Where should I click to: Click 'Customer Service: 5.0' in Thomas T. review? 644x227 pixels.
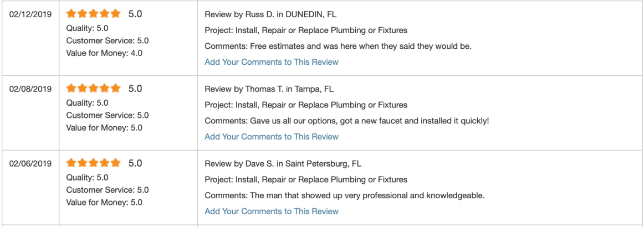click(x=108, y=115)
